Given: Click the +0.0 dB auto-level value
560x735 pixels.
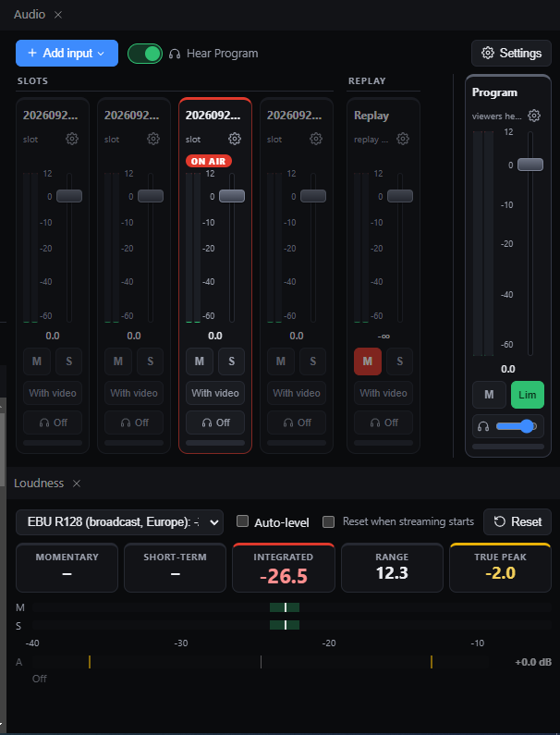Looking at the screenshot, I should (x=533, y=662).
